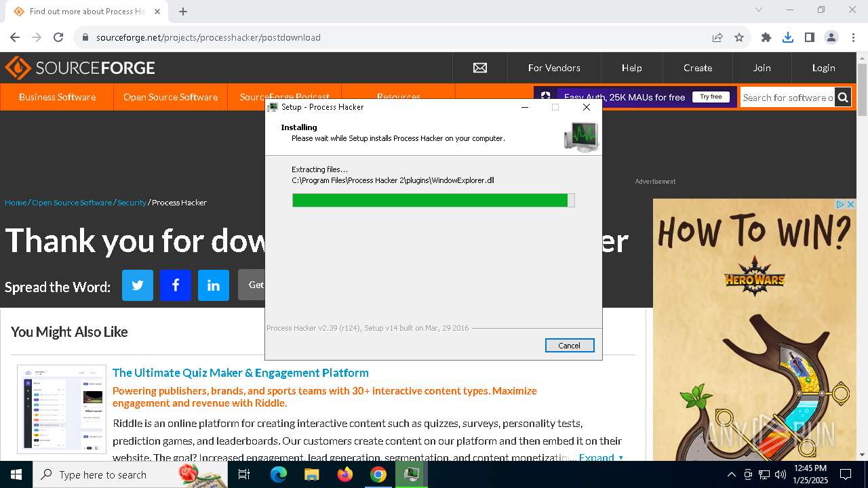Image resolution: width=868 pixels, height=488 pixels.
Task: Click the installation progress bar
Action: pos(433,200)
